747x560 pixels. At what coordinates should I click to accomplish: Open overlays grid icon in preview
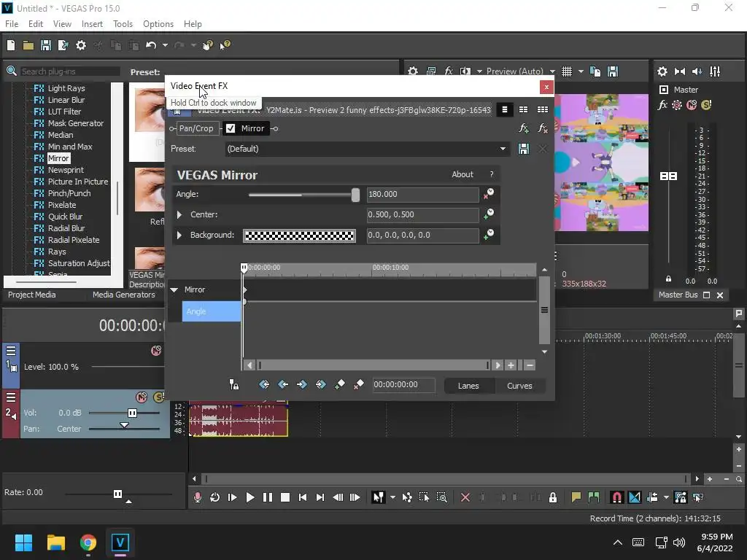click(x=566, y=71)
